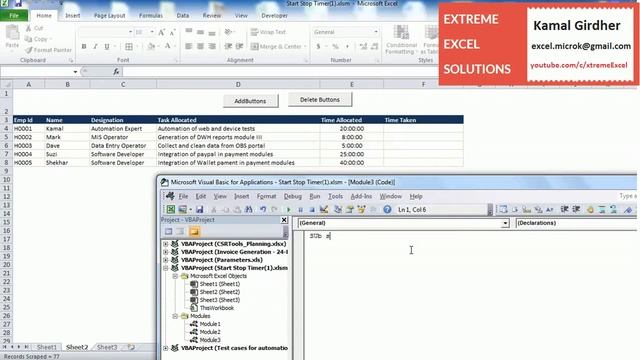Switch to the Developer ribbon tab

point(274,16)
